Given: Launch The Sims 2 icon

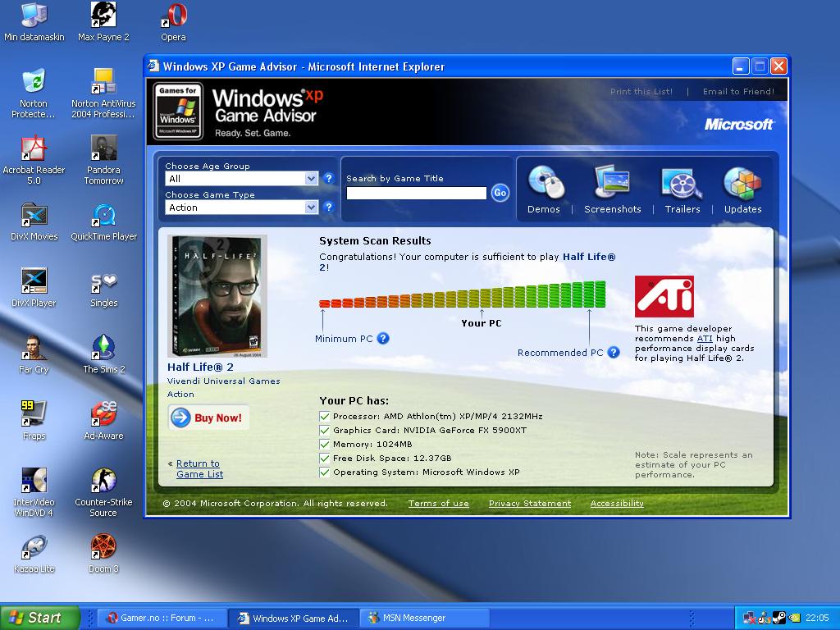Looking at the screenshot, I should click(103, 354).
